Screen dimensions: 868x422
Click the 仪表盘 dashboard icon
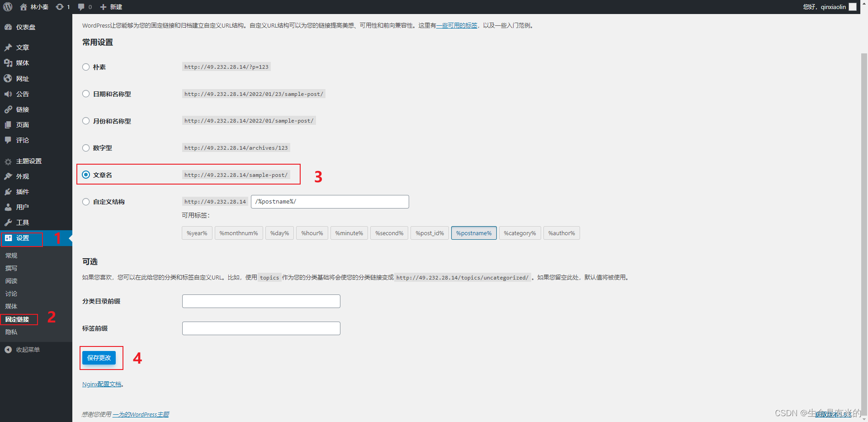point(8,27)
